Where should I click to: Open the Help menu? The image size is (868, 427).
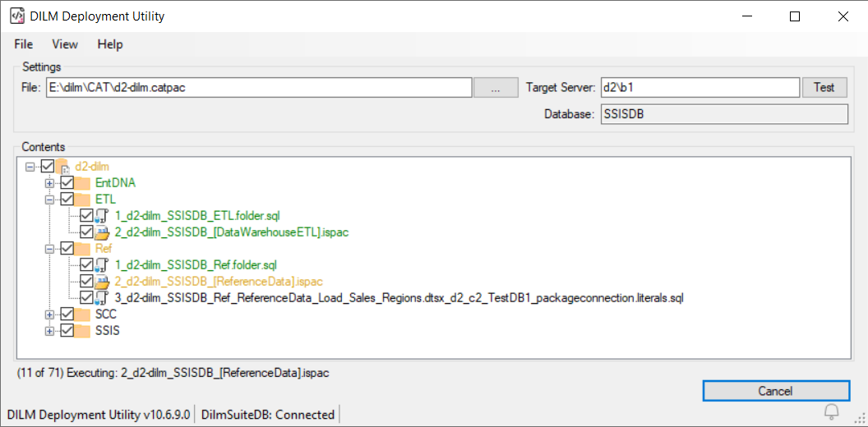tap(109, 44)
